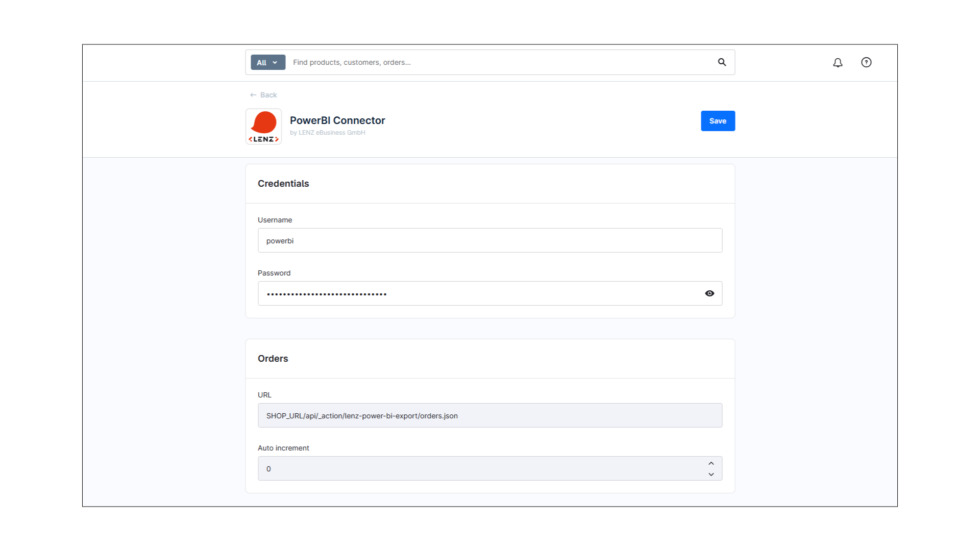Decrease the Auto increment value

click(x=711, y=474)
